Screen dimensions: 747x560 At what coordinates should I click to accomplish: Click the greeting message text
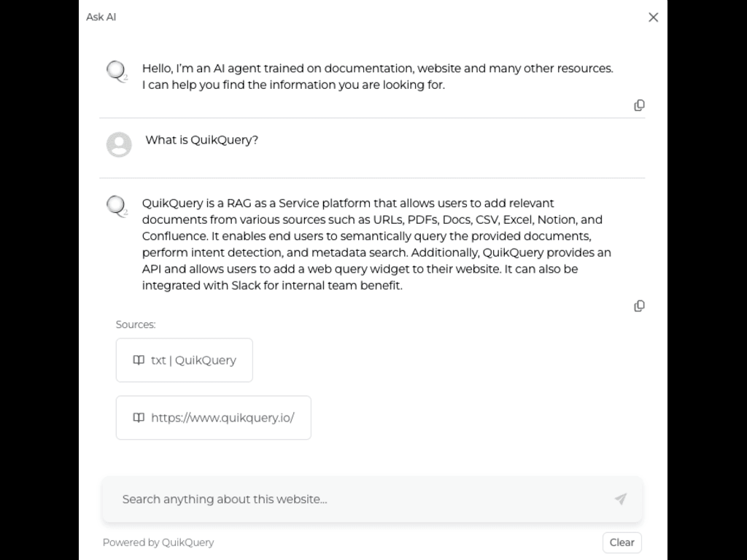coord(377,77)
